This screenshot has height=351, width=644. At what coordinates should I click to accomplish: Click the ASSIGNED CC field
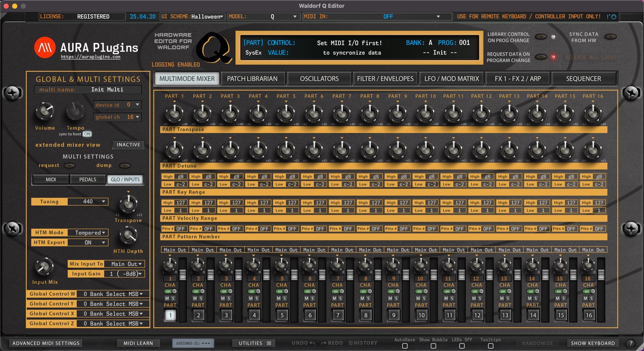[193, 343]
